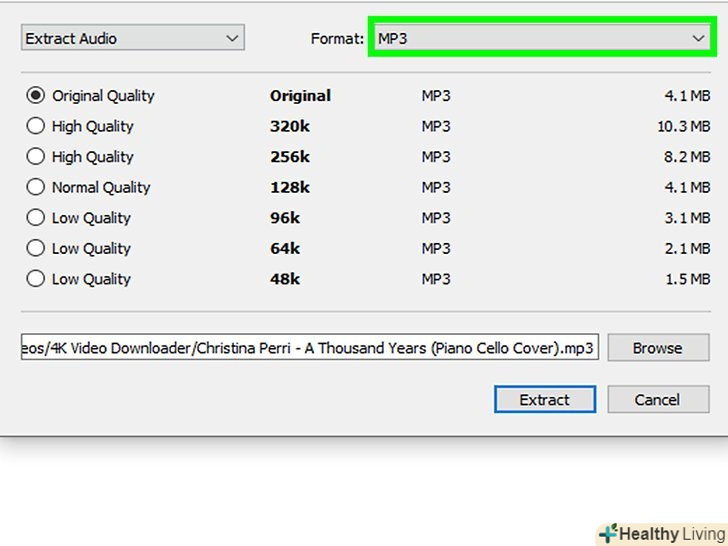The width and height of the screenshot is (728, 546).
Task: Click the Browse button
Action: click(658, 348)
